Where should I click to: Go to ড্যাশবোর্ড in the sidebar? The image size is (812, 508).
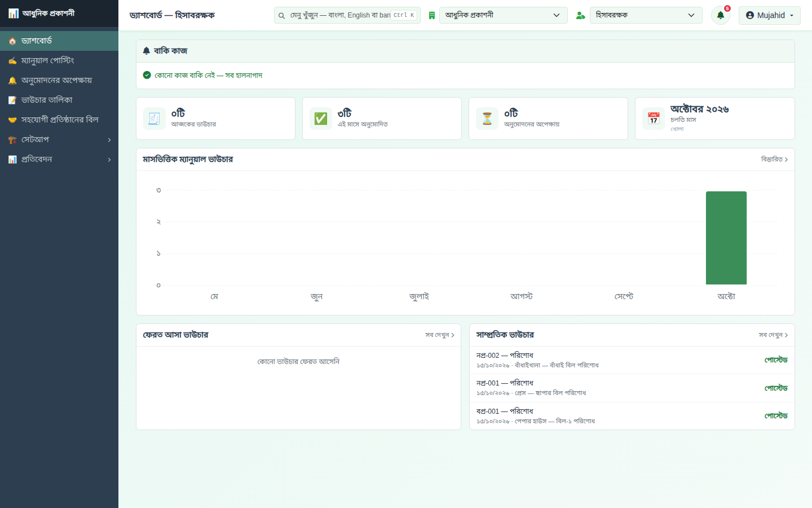coord(59,41)
